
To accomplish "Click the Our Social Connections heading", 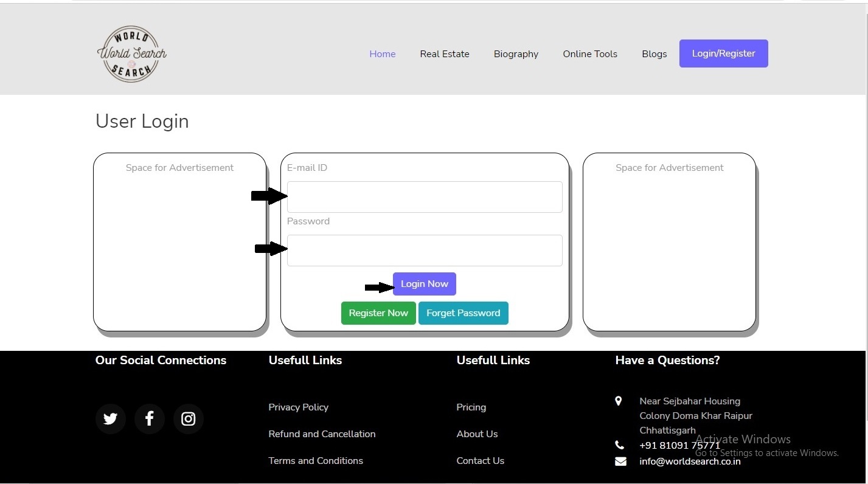I will (161, 361).
